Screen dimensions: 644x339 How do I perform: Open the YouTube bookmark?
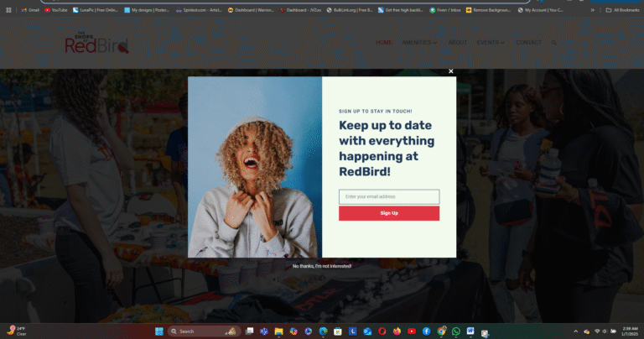coord(56,10)
